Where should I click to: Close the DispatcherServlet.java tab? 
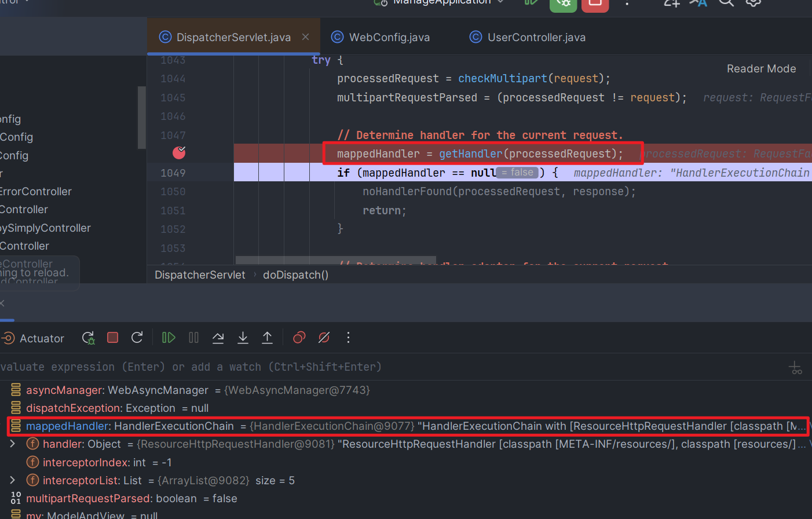(305, 37)
